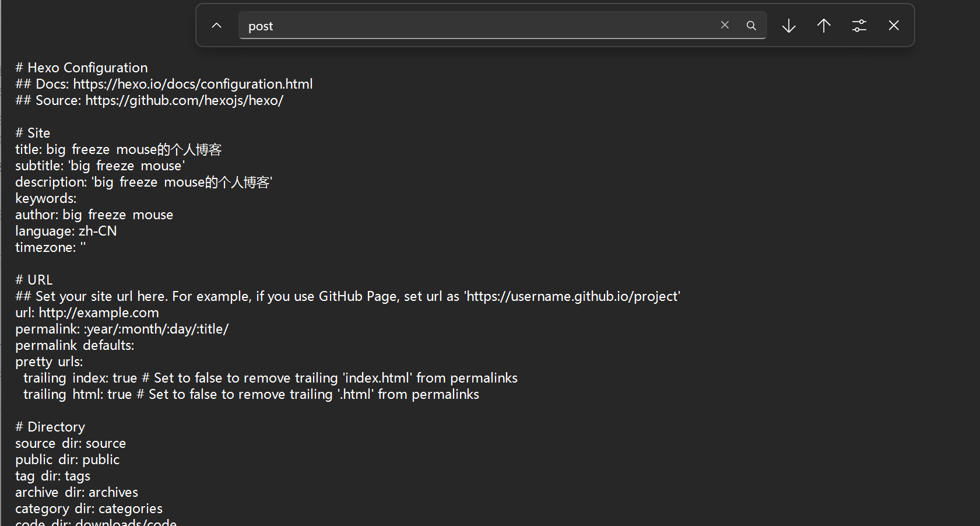Close the find bar
The image size is (980, 526).
[x=894, y=26]
